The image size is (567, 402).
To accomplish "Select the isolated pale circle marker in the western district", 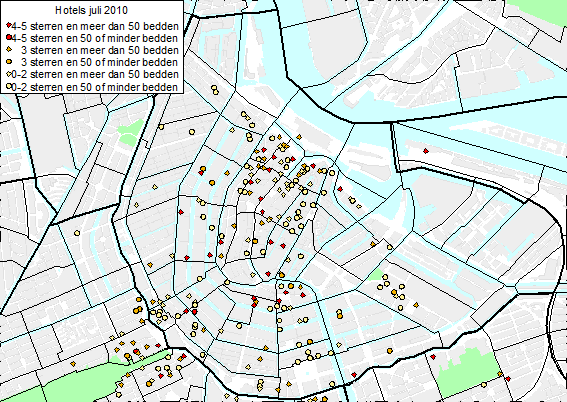I will (x=77, y=233).
